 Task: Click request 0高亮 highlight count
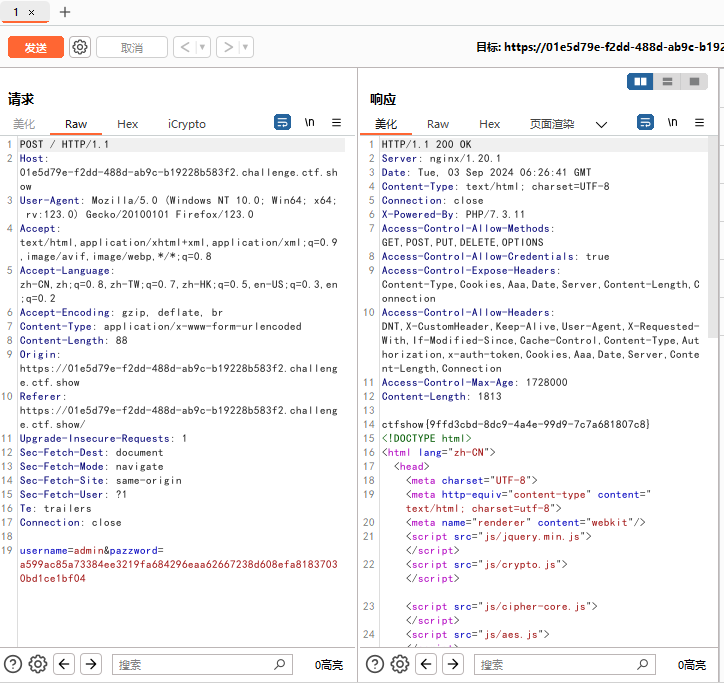coord(329,665)
